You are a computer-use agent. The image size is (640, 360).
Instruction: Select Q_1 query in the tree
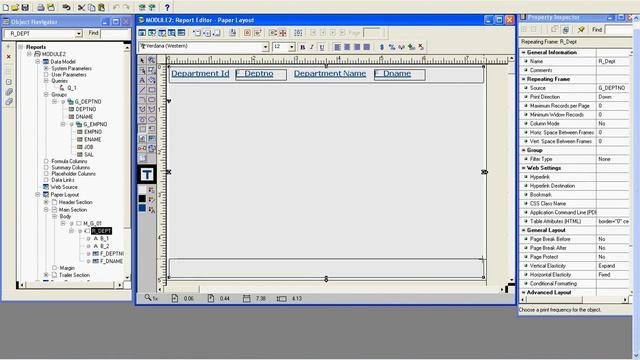point(71,88)
